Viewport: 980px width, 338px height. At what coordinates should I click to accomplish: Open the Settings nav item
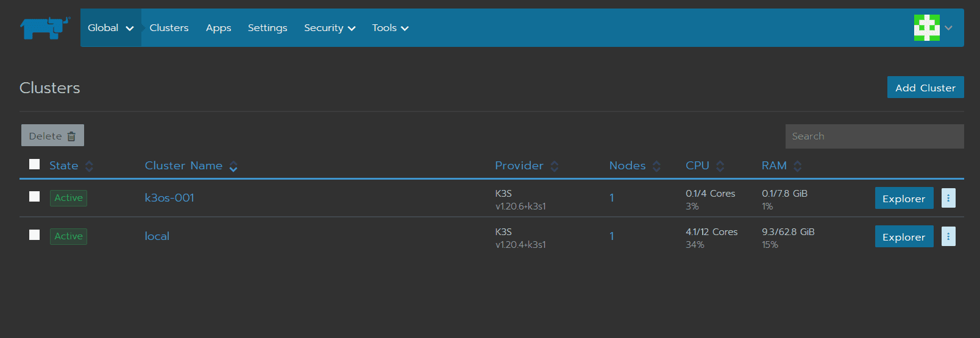(268, 28)
